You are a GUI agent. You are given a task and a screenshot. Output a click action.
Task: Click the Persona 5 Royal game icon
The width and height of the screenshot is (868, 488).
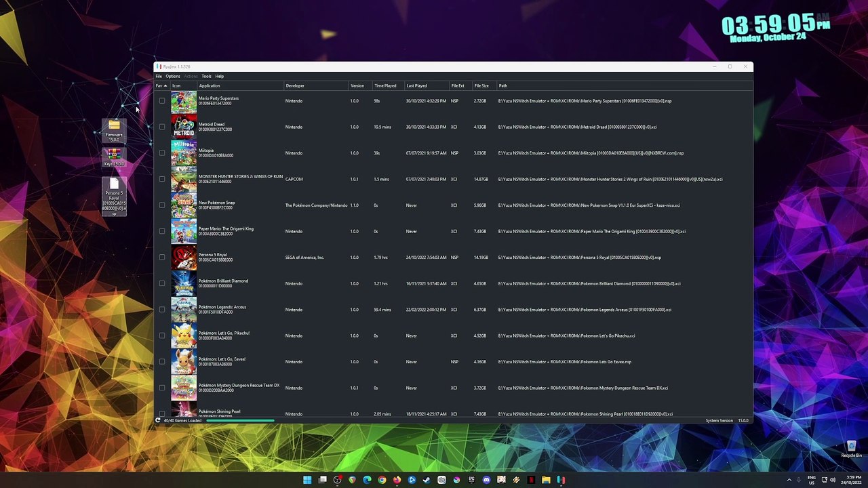tap(184, 258)
